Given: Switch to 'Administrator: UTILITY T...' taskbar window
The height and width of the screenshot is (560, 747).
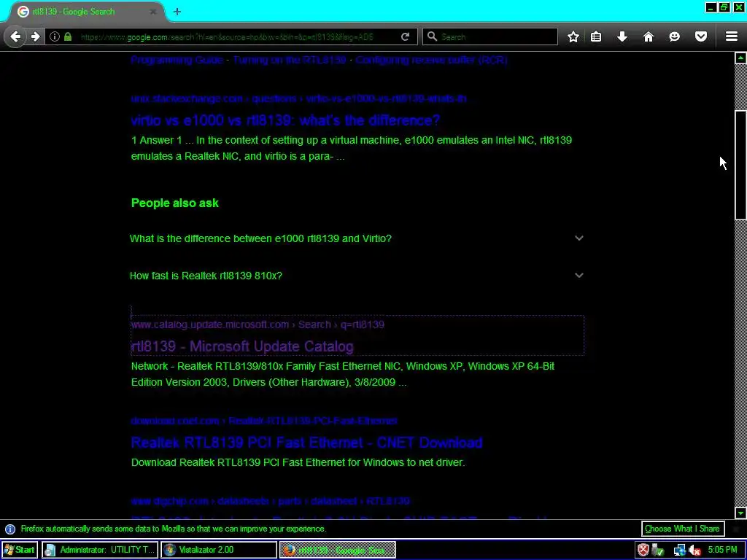Looking at the screenshot, I should [x=99, y=550].
